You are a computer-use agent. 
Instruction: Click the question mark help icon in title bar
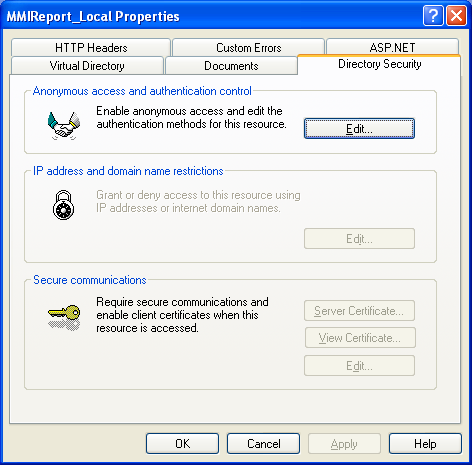click(x=433, y=15)
